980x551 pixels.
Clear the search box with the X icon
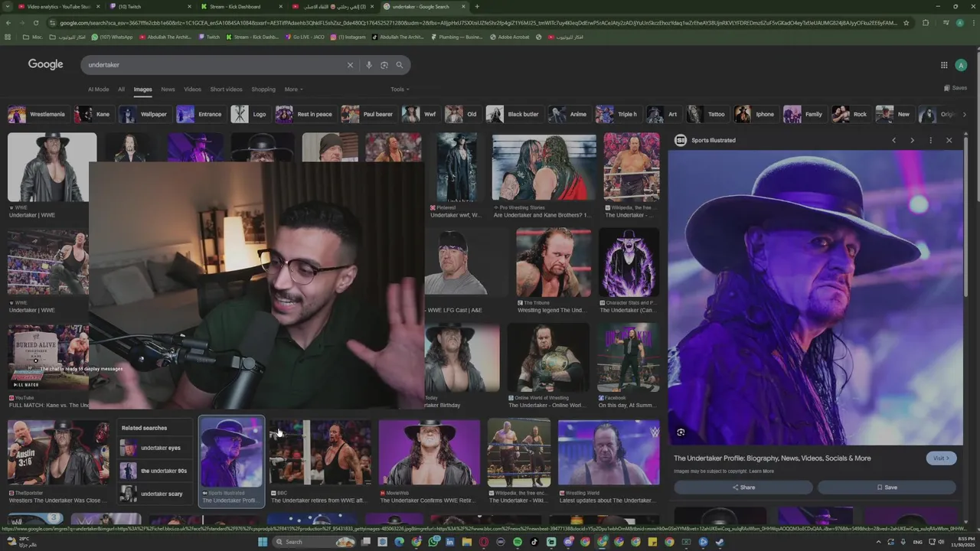[351, 65]
